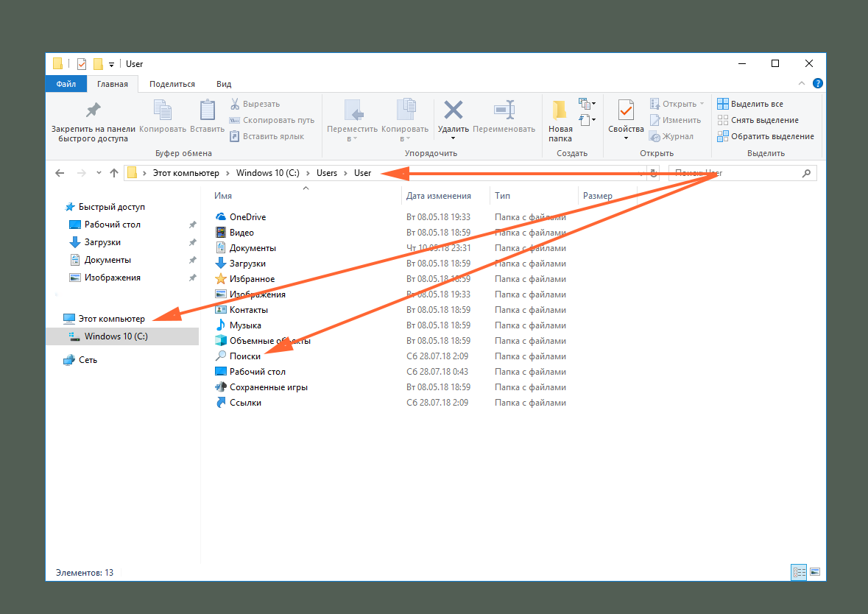Select the Saved Games folder icon
The width and height of the screenshot is (868, 614).
point(221,387)
